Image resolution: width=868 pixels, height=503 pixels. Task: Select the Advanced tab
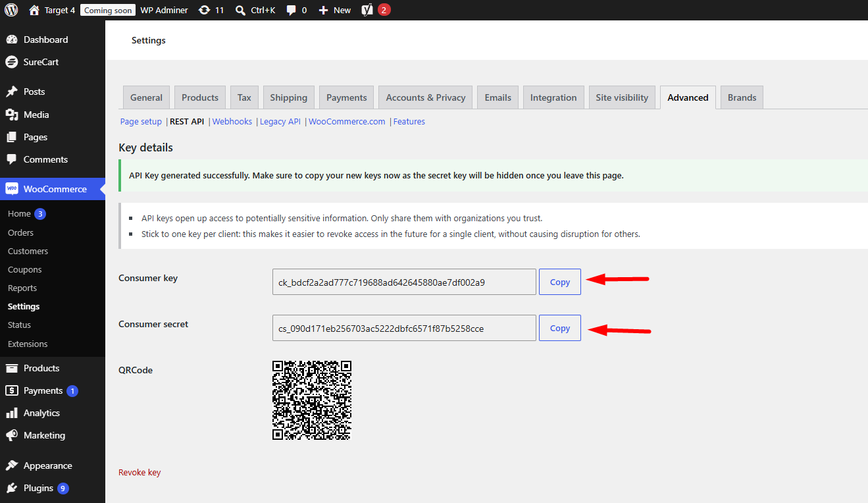click(x=688, y=97)
